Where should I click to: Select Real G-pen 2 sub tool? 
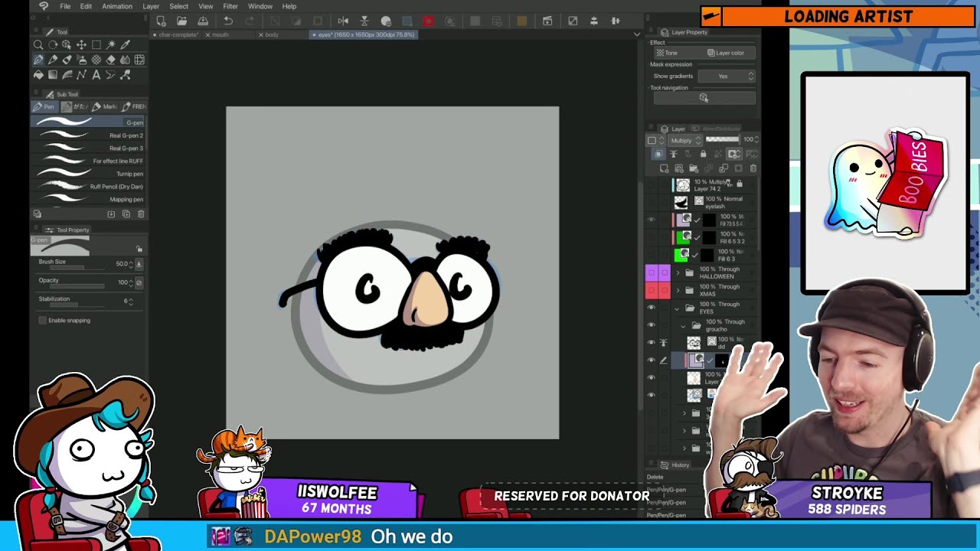[x=88, y=135]
